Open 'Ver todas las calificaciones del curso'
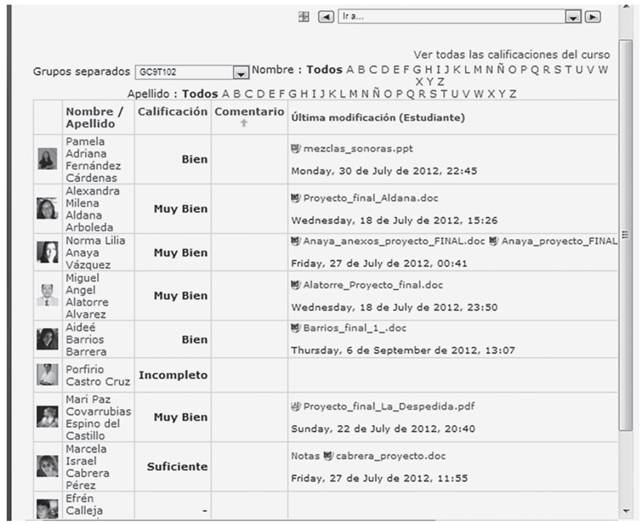Screen dimensions: 642x523 (511, 55)
